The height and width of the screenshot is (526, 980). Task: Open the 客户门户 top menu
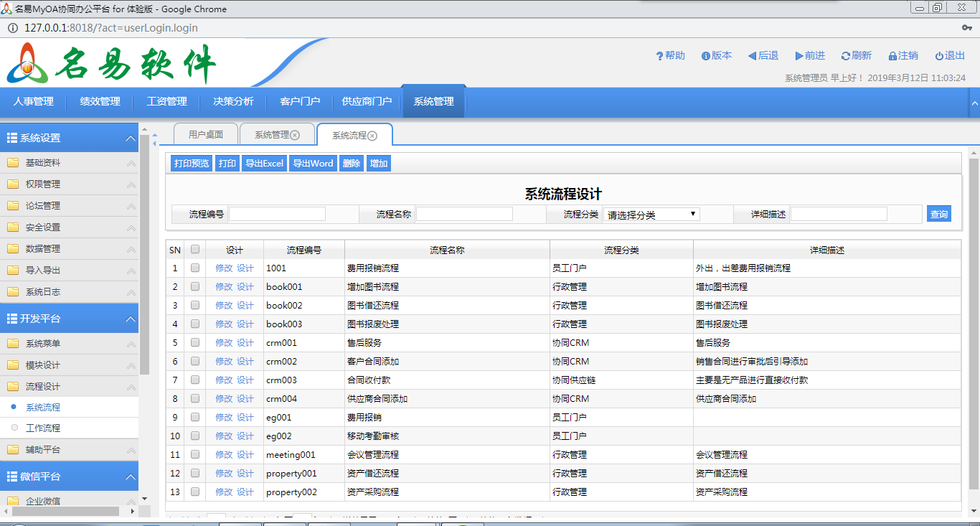(x=299, y=102)
